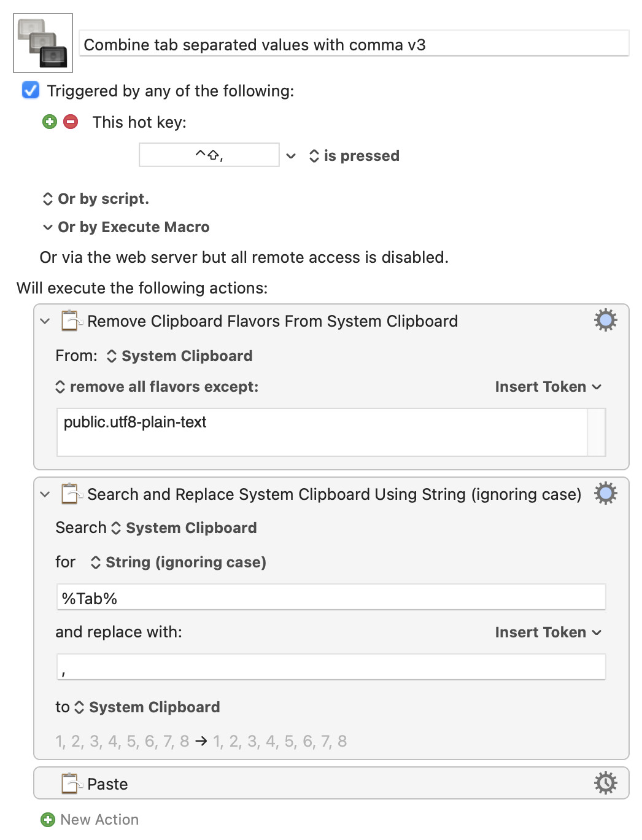Click the Search and Replace clipboard icon
Viewport: 642px width, 840px height.
(71, 493)
